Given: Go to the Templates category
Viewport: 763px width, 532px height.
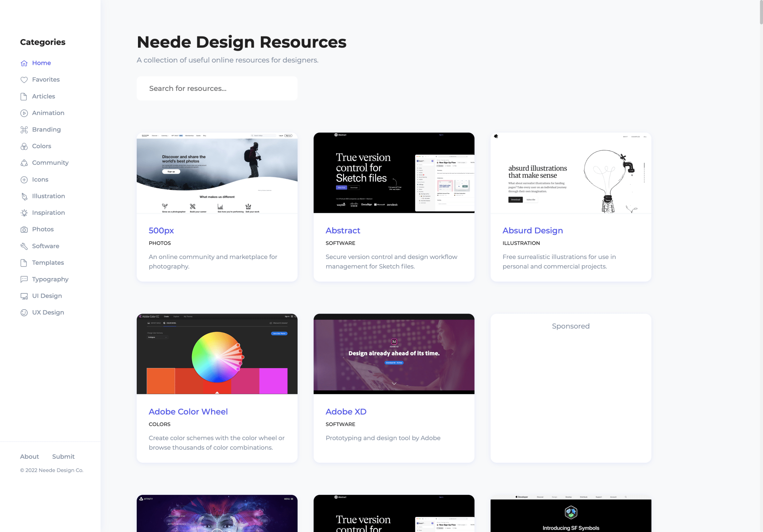Looking at the screenshot, I should [48, 263].
